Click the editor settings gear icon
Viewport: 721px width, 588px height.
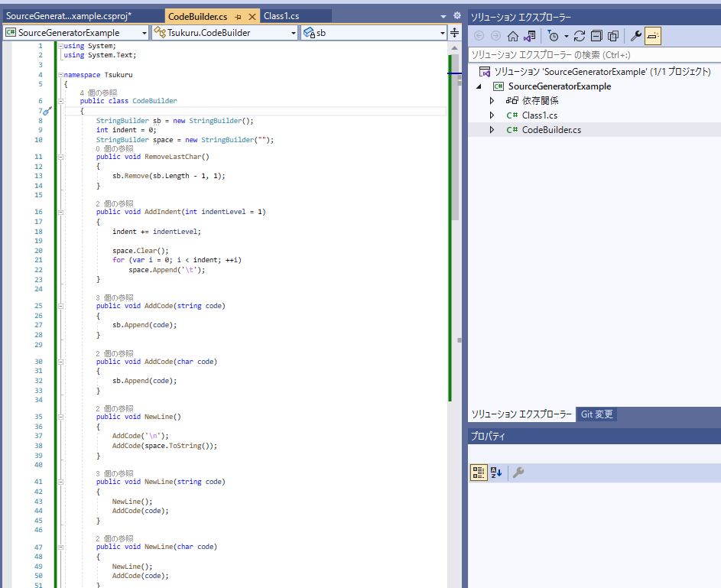(456, 14)
